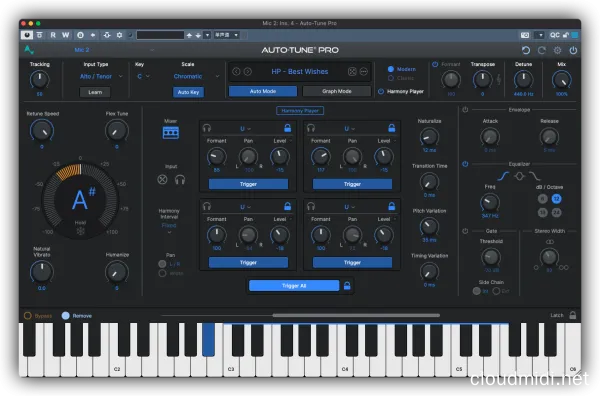Click the QC button in host toolbar
This screenshot has height=396, width=600.
click(554, 35)
